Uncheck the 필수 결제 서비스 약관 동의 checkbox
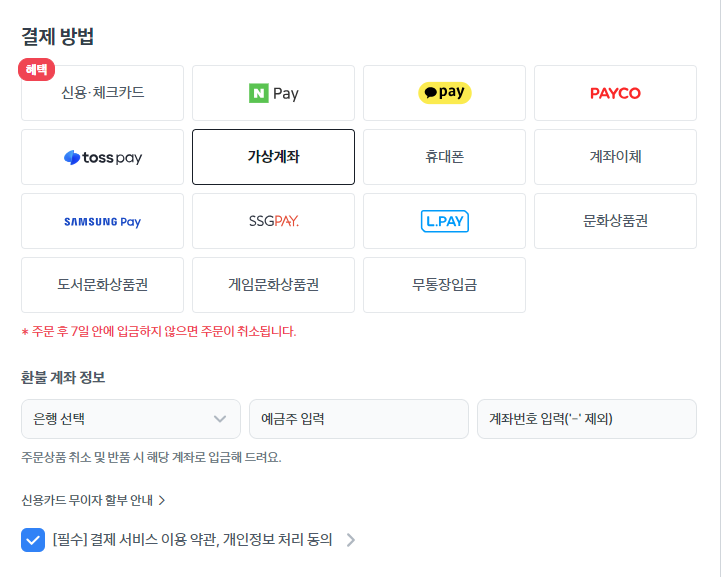The image size is (722, 577). 33,540
